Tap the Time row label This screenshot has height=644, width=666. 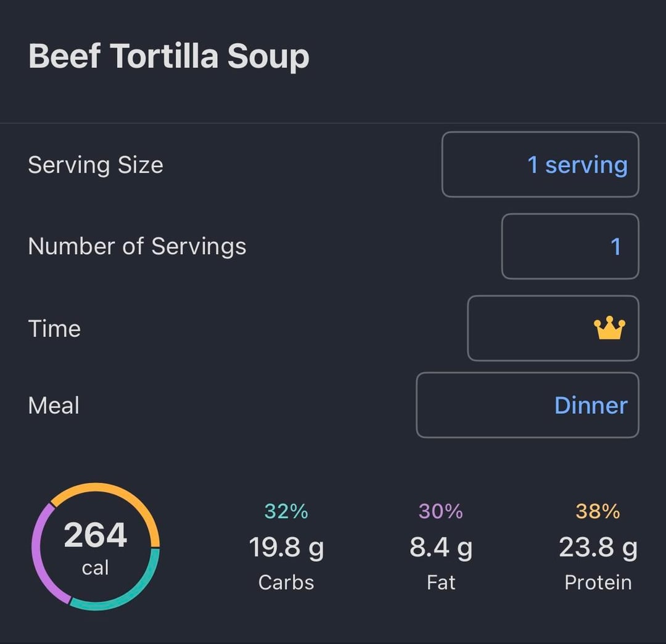pyautogui.click(x=54, y=329)
